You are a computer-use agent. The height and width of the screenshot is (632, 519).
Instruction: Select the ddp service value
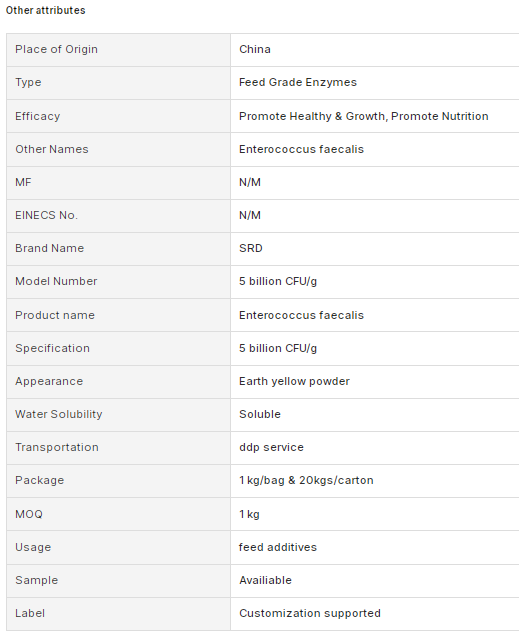271,448
